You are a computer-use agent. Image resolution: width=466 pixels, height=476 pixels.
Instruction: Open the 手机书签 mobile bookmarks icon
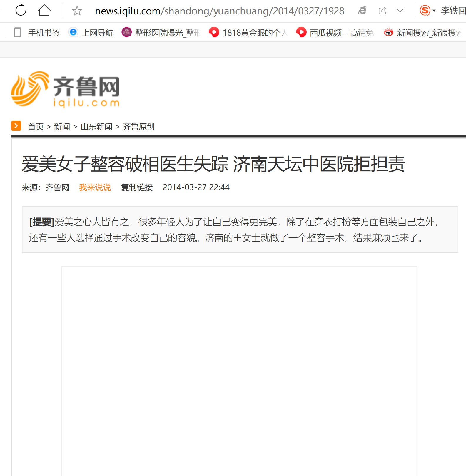(18, 32)
